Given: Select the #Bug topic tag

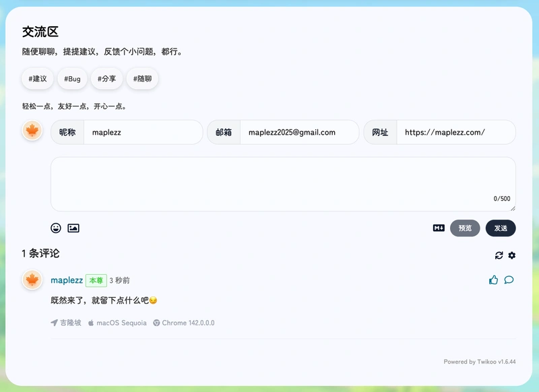Looking at the screenshot, I should tap(71, 79).
